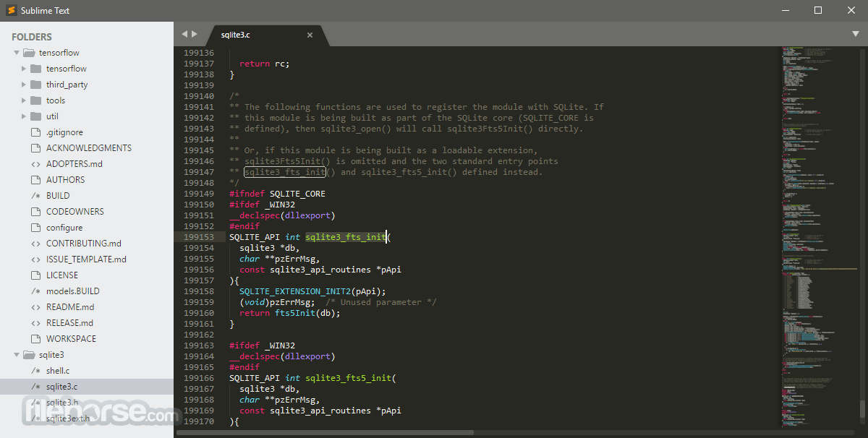Maximize the Sublime Text window
This screenshot has width=868, height=438.
click(818, 10)
